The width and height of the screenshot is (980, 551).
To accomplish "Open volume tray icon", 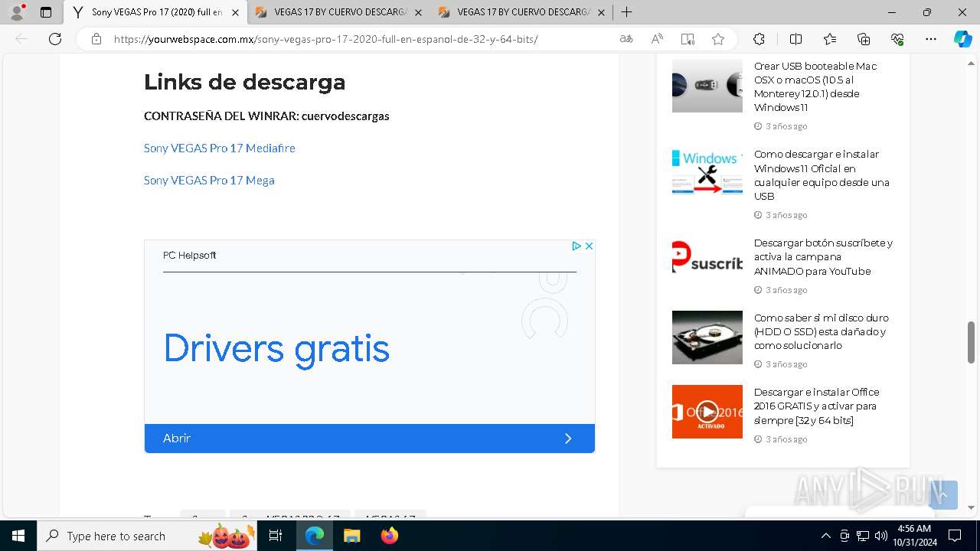I will 881,536.
